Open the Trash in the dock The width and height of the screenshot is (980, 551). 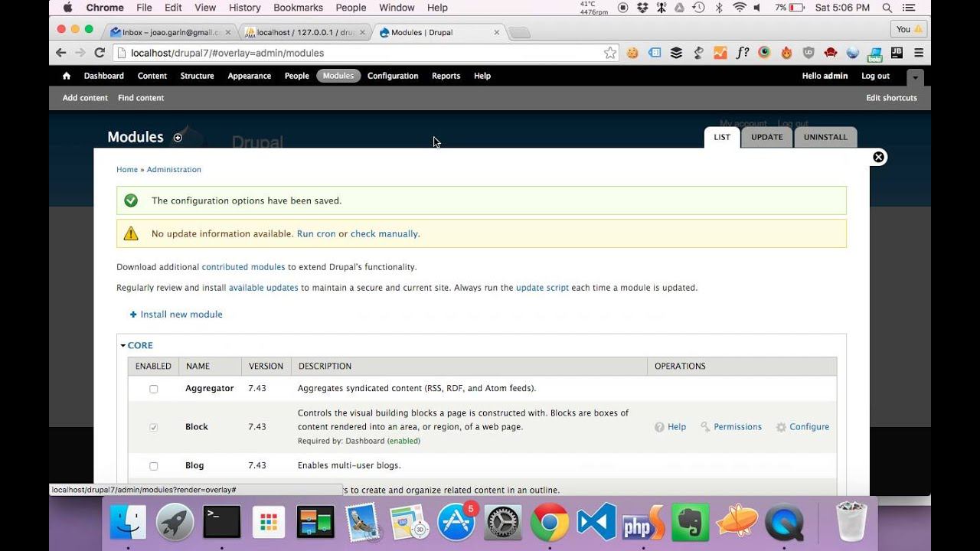pyautogui.click(x=851, y=522)
